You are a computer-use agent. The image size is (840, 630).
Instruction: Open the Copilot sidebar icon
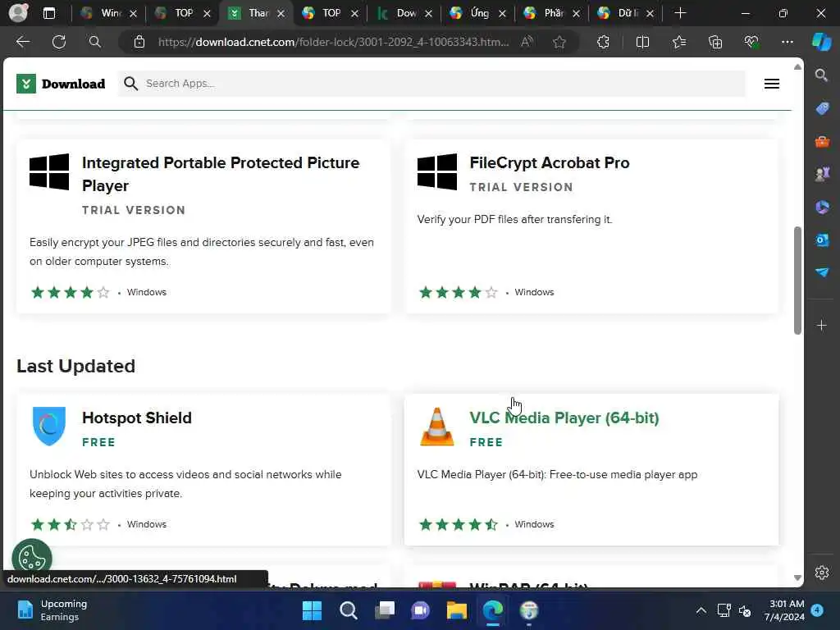click(x=822, y=42)
